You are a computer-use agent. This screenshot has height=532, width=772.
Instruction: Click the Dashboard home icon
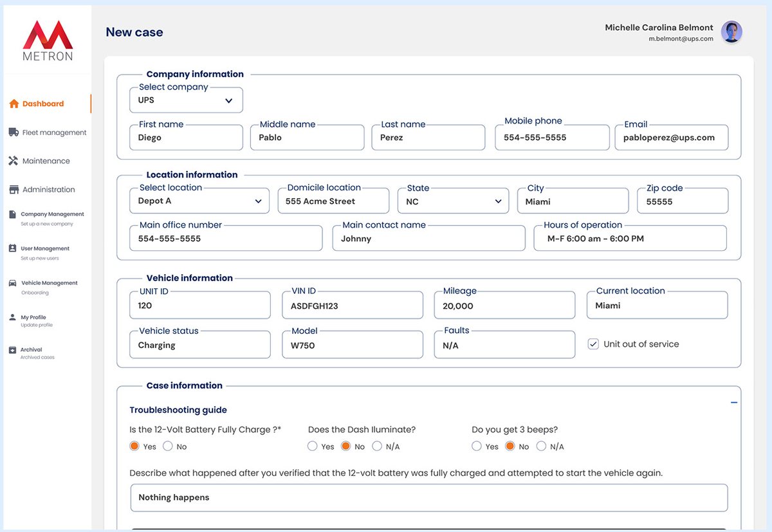pos(14,104)
